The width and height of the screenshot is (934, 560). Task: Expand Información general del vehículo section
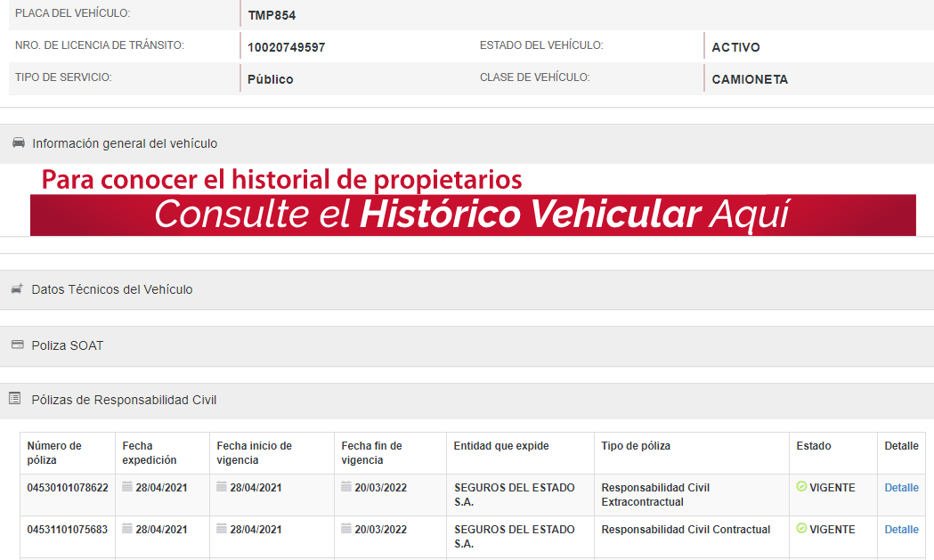125,143
